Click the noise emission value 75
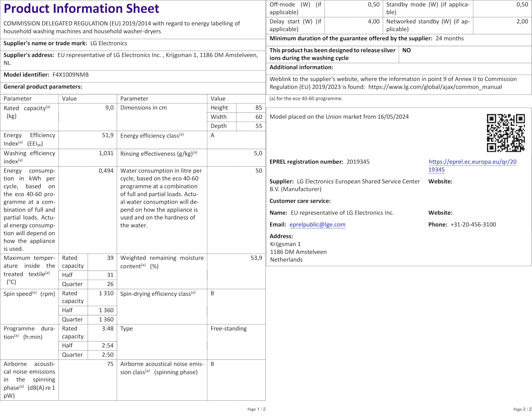The height and width of the screenshot is (416, 532). coord(110,364)
